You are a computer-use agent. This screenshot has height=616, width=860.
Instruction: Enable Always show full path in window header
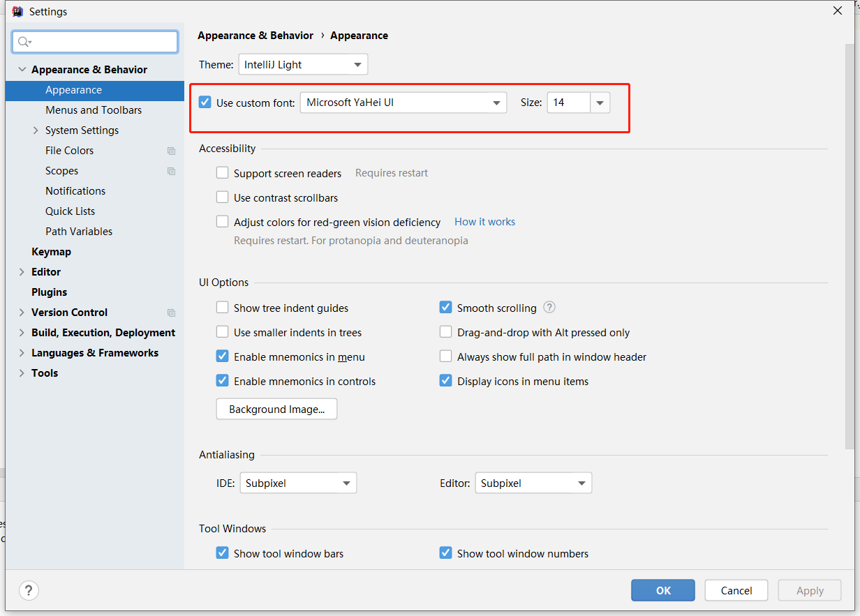click(x=446, y=356)
